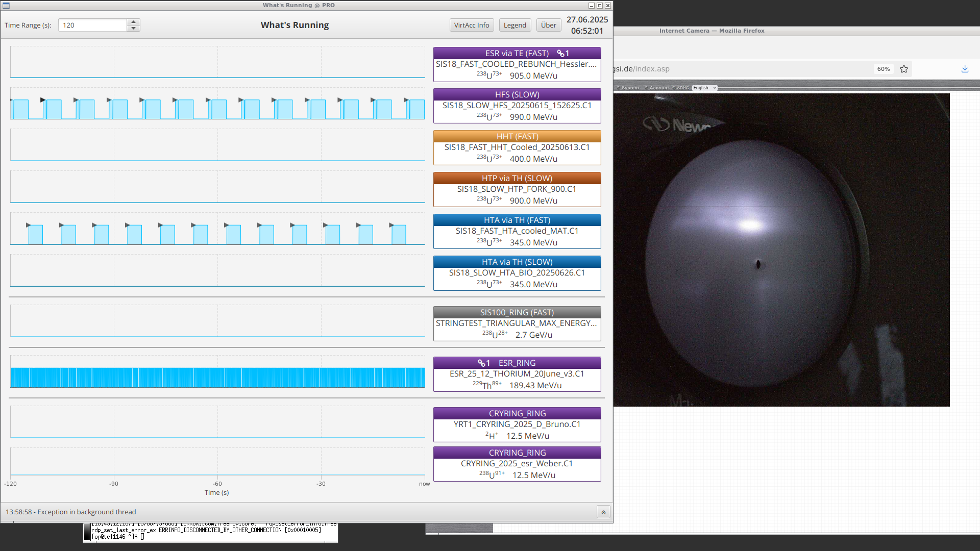Open the English language dropdown
Image resolution: width=980 pixels, height=551 pixels.
point(704,88)
